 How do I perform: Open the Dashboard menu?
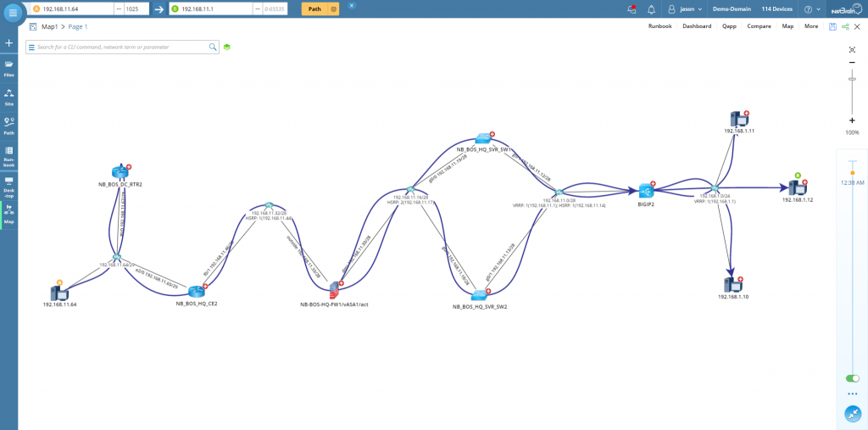pyautogui.click(x=697, y=26)
